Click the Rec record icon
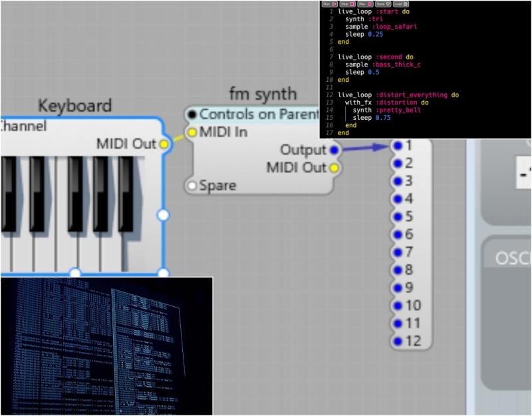Screen dimensions: 532x416 pos(366,4)
